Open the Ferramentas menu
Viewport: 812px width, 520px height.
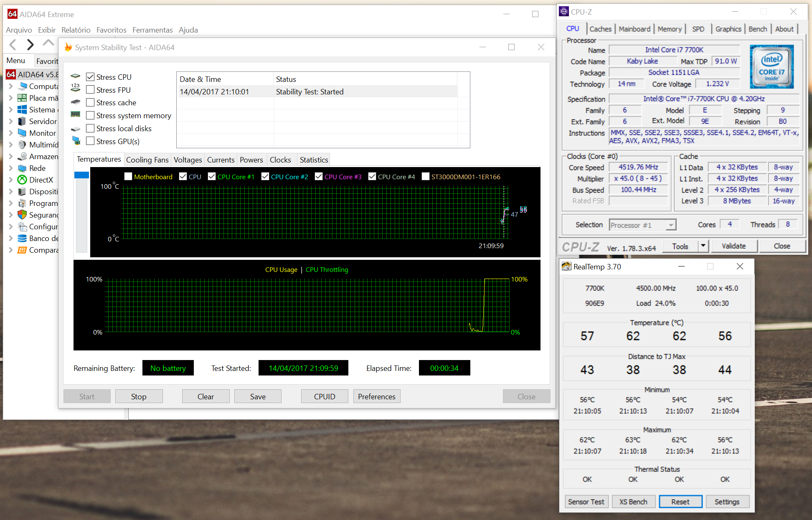coord(152,30)
